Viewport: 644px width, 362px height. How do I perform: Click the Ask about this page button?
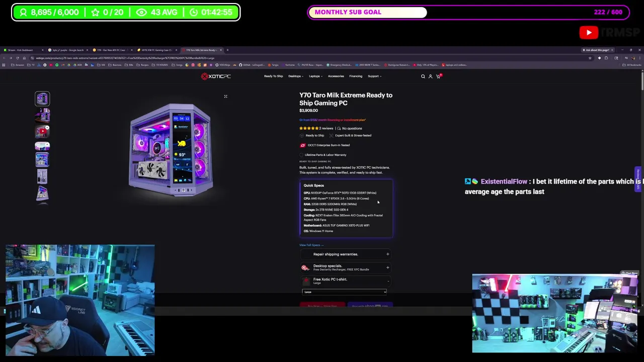pyautogui.click(x=596, y=50)
